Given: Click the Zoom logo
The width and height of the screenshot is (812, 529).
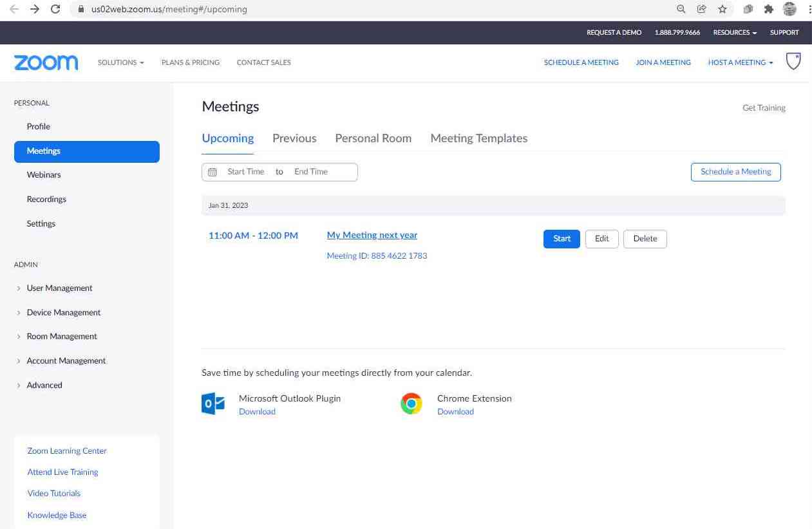Looking at the screenshot, I should (x=46, y=62).
